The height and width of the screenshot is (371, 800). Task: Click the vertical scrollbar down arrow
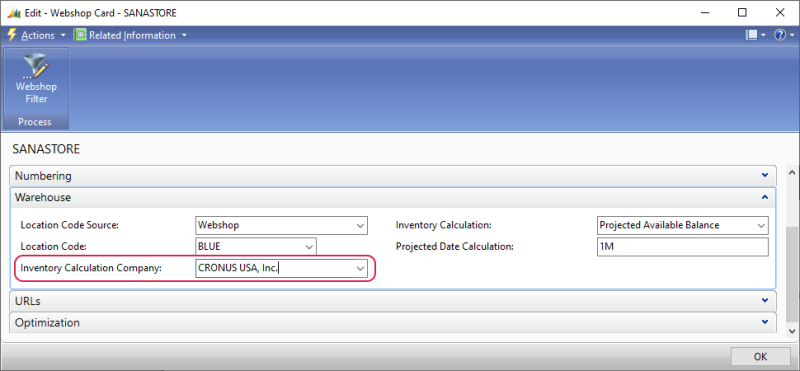coord(792,331)
